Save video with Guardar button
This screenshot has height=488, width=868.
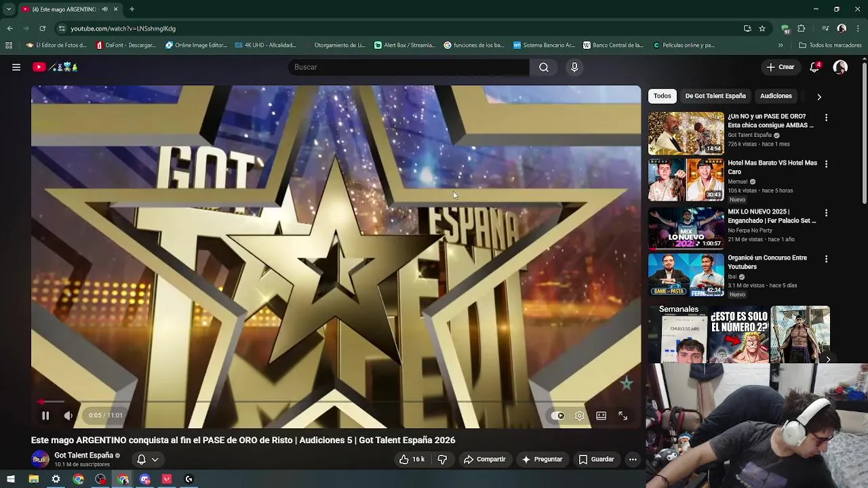(596, 459)
